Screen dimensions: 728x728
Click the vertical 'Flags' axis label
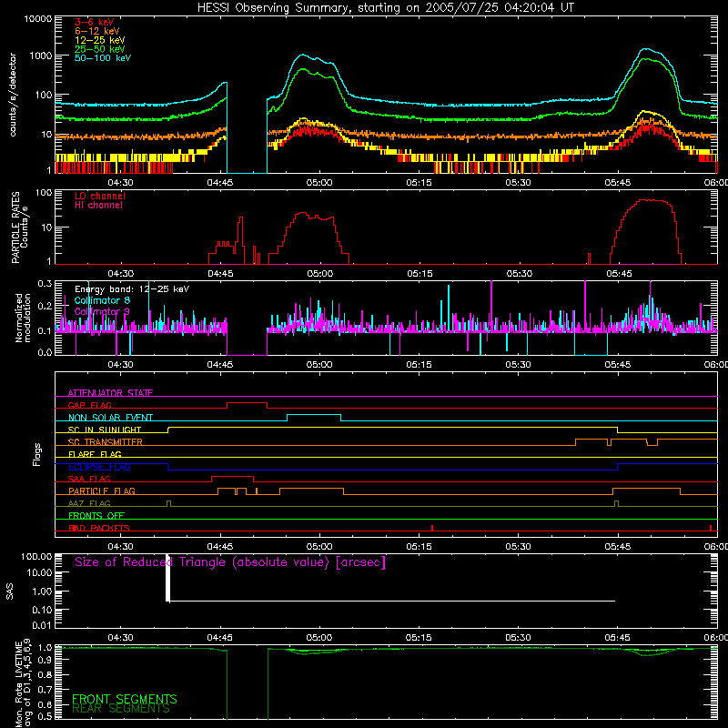click(x=37, y=454)
